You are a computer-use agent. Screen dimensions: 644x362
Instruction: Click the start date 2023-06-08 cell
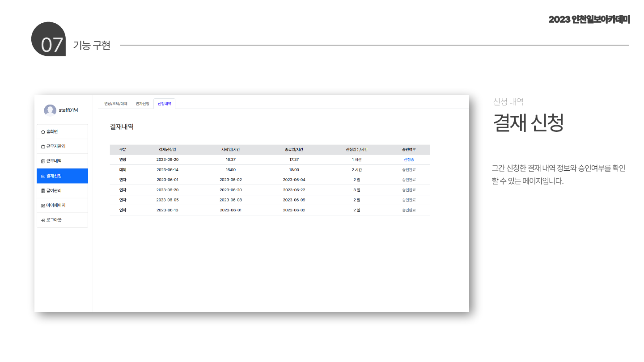click(x=231, y=200)
